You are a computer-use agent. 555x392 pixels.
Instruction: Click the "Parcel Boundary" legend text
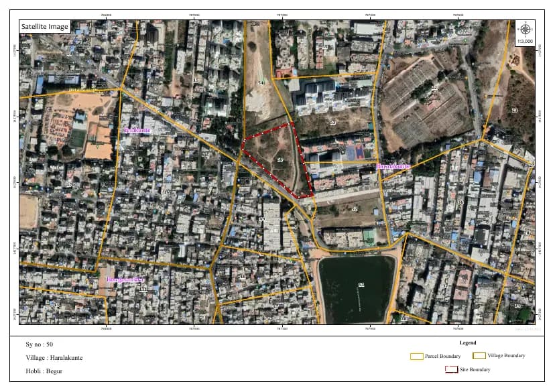click(443, 356)
